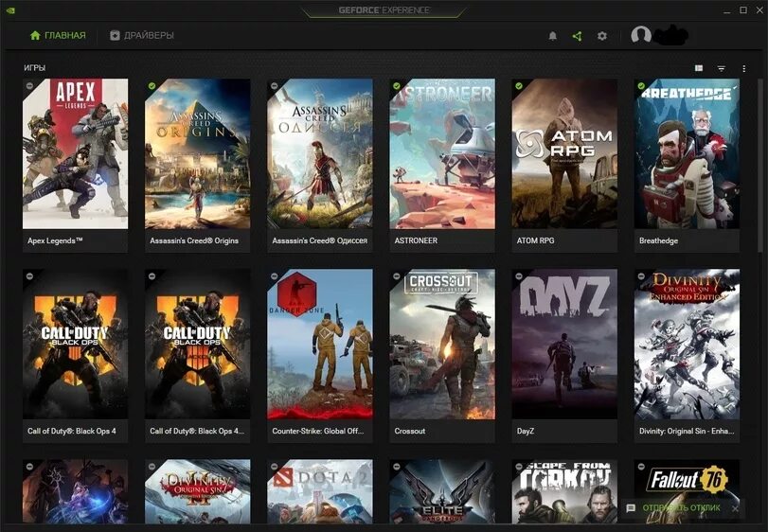
Task: Click the grey status badge on Crossout
Action: 396,276
